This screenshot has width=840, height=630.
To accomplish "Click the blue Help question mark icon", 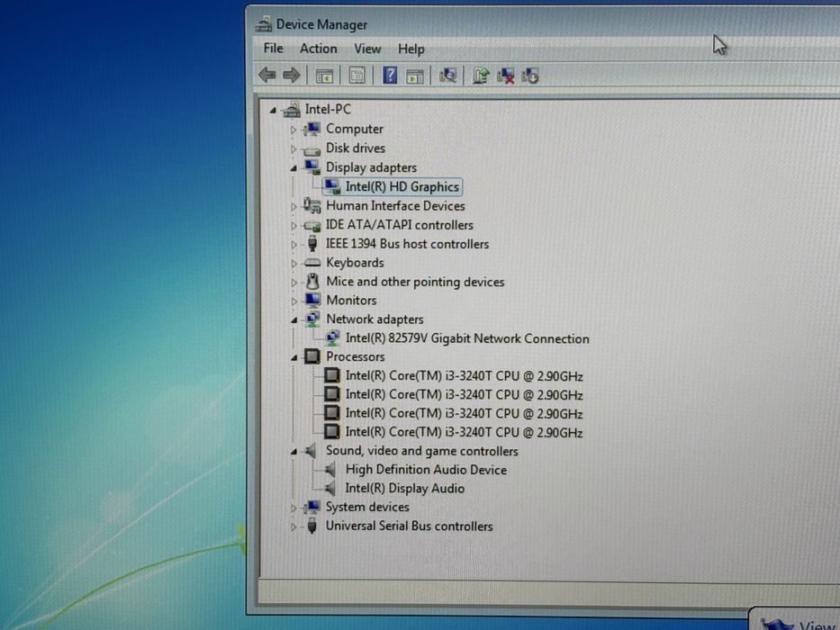I will point(390,75).
